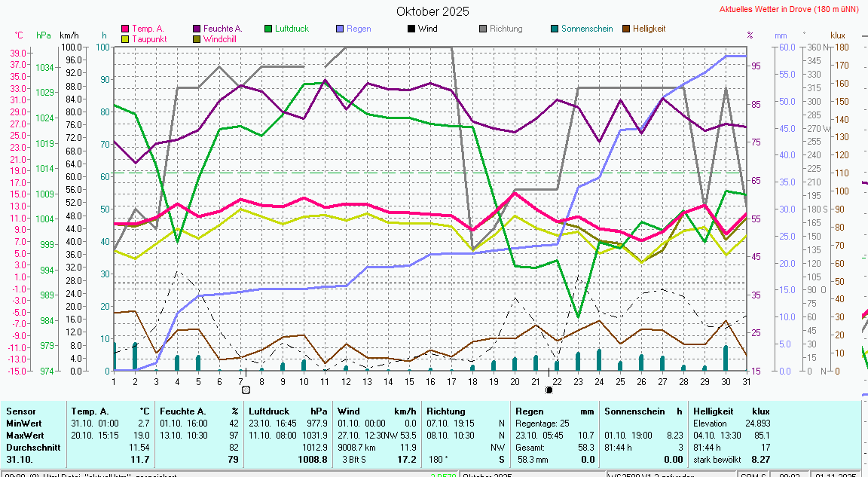Click the gray Richtung legend square

click(483, 29)
